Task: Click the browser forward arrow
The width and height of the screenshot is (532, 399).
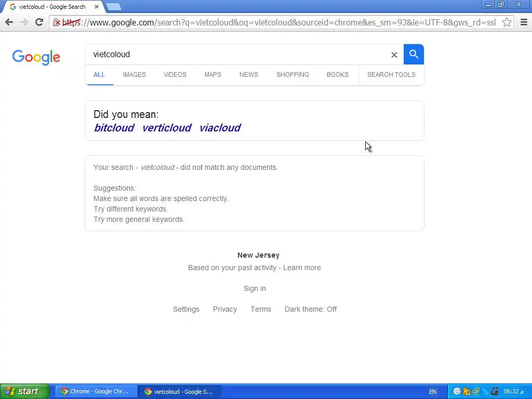Action: pyautogui.click(x=24, y=22)
